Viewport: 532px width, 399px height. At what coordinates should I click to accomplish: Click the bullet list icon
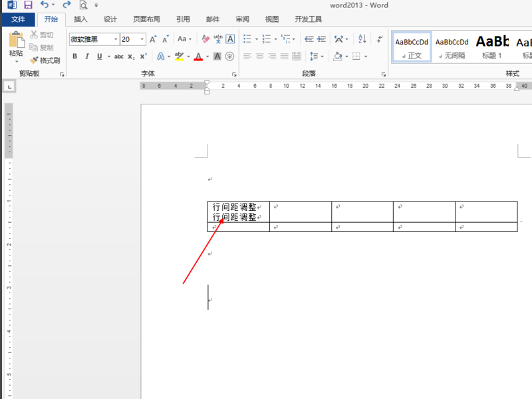(x=247, y=39)
